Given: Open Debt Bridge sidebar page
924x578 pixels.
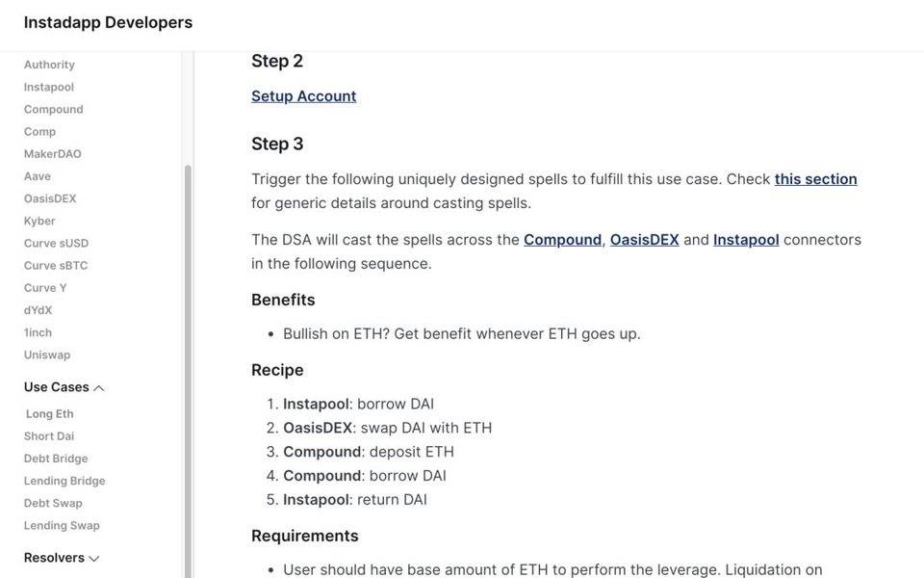Looking at the screenshot, I should (56, 459).
